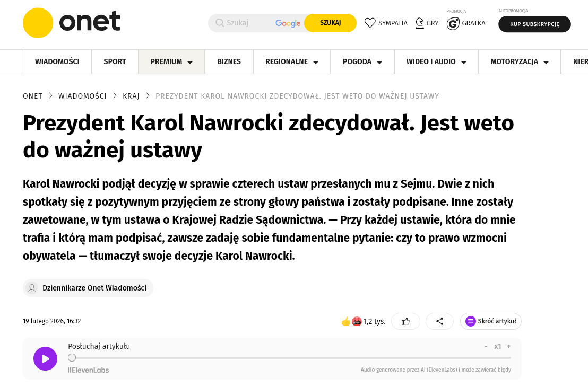Expand the Premium dropdown menu
Viewport: 588px width, 387px height.
point(190,62)
